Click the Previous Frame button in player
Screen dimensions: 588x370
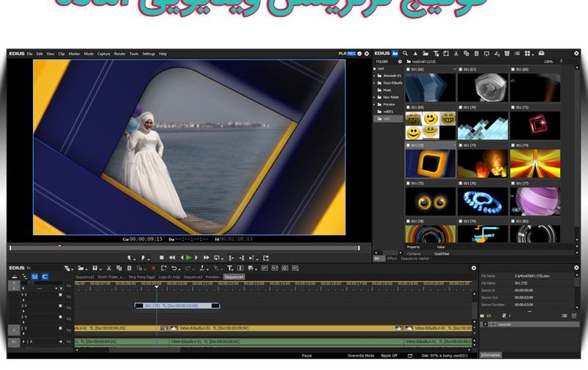(182, 258)
